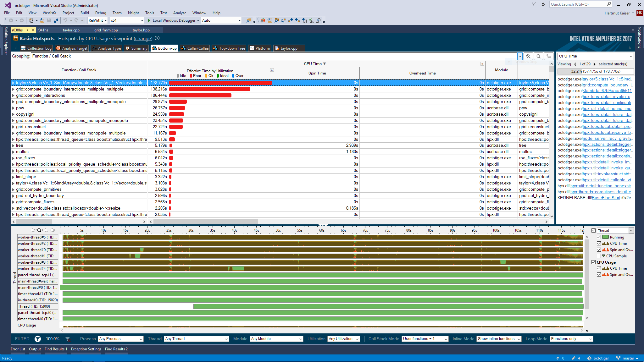Switch to the Top-down Tree tab

pyautogui.click(x=229, y=48)
